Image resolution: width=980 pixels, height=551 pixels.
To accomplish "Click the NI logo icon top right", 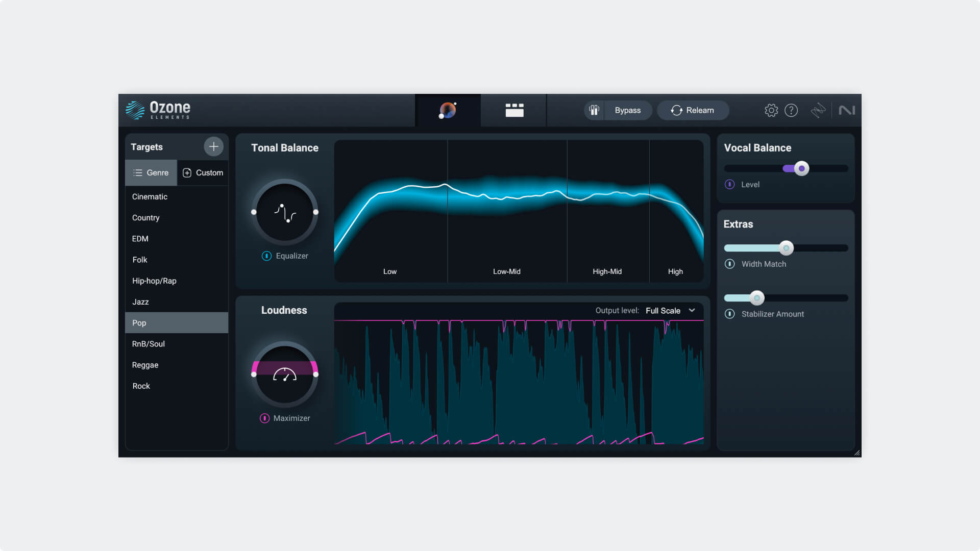I will [846, 110].
